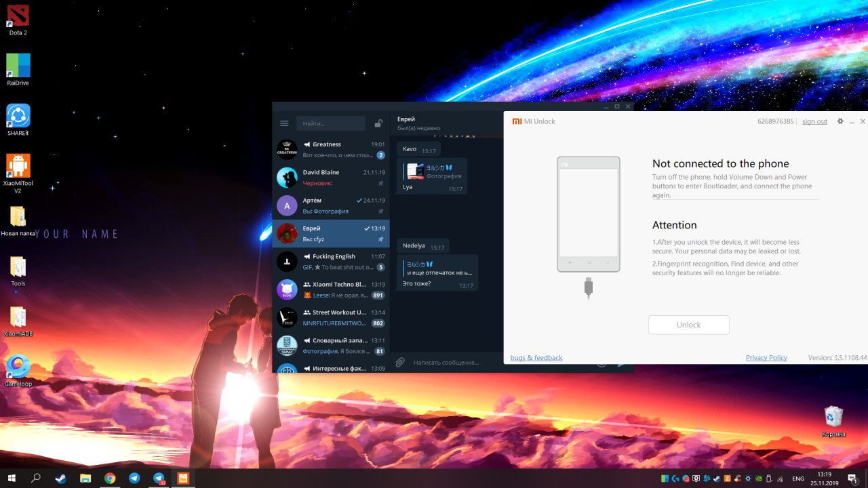Open Gameloop desktop shortcut
The height and width of the screenshot is (488, 868).
coord(18,371)
